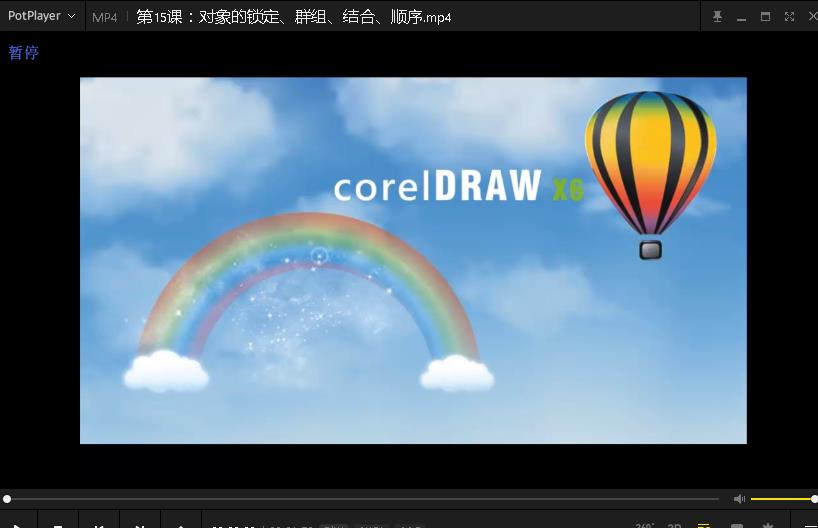
Task: Toggle the 3D video mode button
Action: [675, 524]
